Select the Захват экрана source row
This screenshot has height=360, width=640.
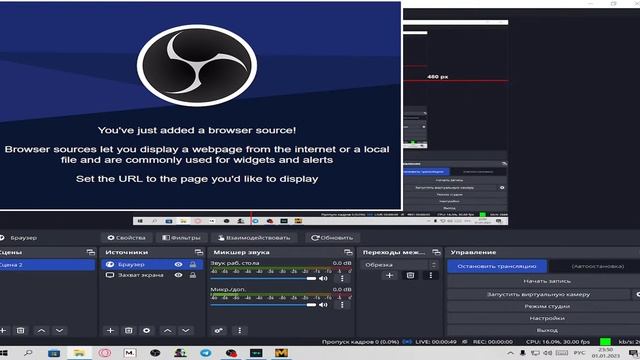[152, 275]
